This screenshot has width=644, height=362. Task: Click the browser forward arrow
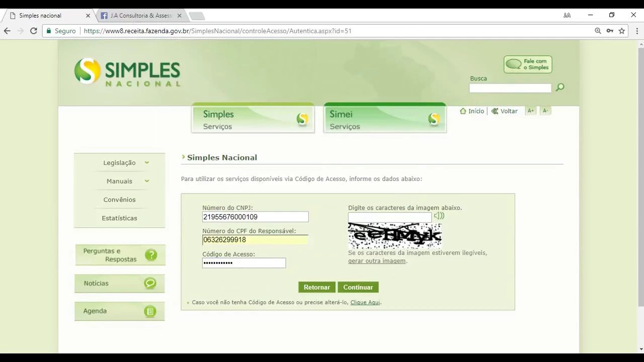[20, 31]
